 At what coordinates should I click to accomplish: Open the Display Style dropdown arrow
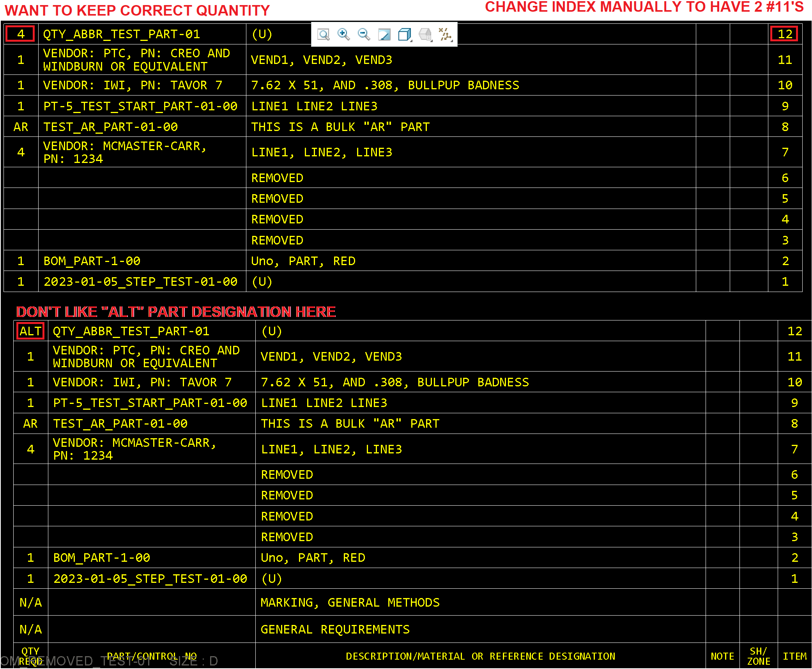point(412,41)
